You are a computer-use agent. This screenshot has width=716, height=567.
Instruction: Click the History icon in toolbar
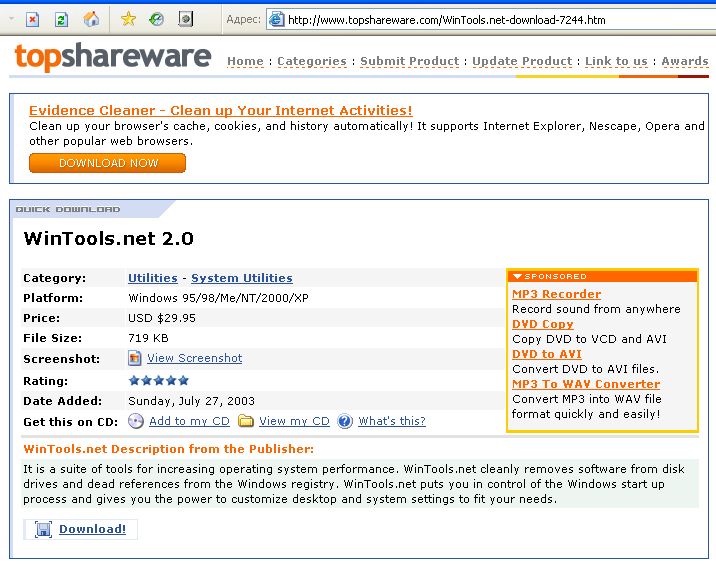157,19
